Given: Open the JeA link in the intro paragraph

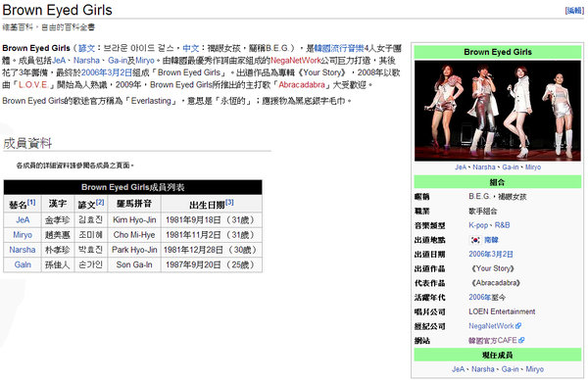Looking at the screenshot, I should 59,61.
